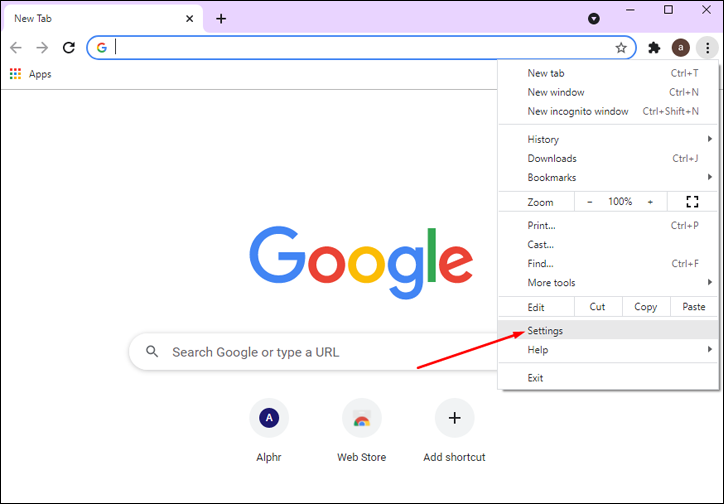Image resolution: width=724 pixels, height=504 pixels.
Task: Open the Extensions puzzle piece icon
Action: pyautogui.click(x=654, y=48)
